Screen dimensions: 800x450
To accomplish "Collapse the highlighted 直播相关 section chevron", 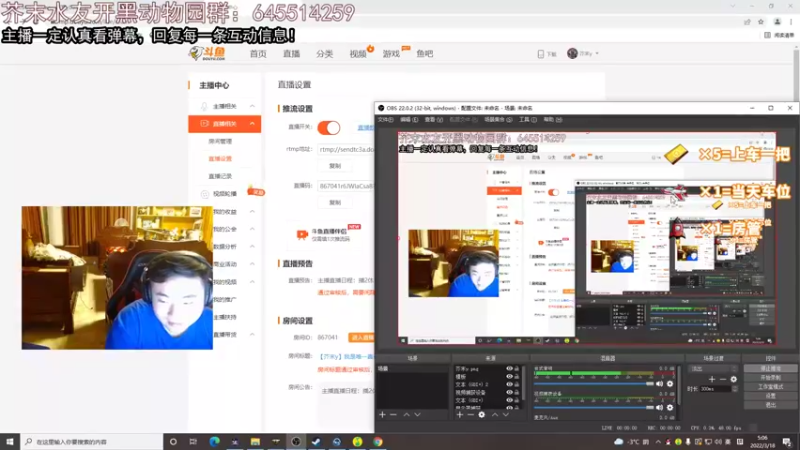I will tap(253, 123).
